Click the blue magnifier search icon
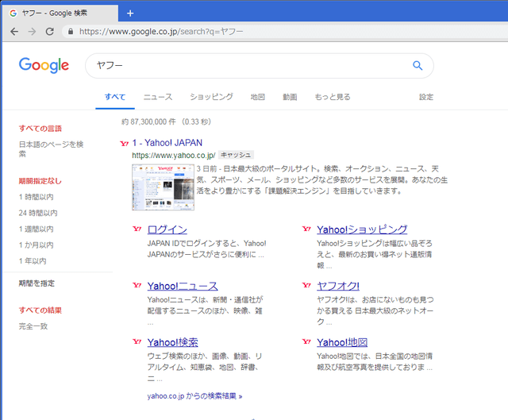Screen dimensions: 508x420 coord(418,65)
